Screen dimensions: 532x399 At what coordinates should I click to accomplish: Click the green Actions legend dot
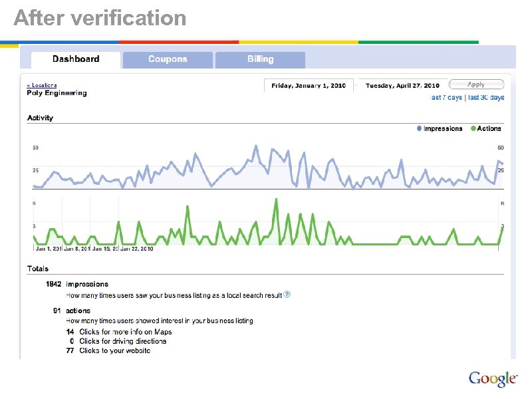[x=473, y=128]
